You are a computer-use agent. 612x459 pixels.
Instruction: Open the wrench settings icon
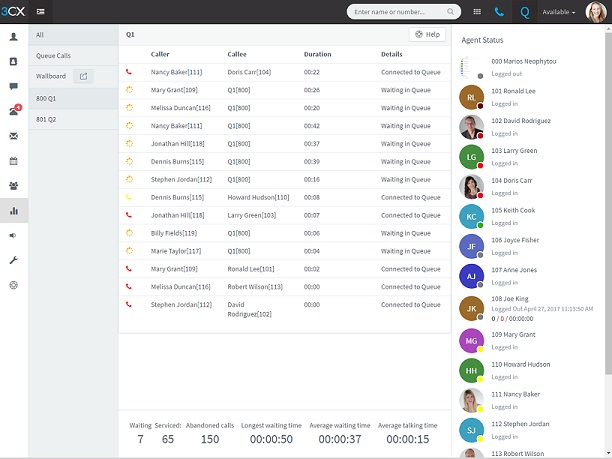pos(14,260)
